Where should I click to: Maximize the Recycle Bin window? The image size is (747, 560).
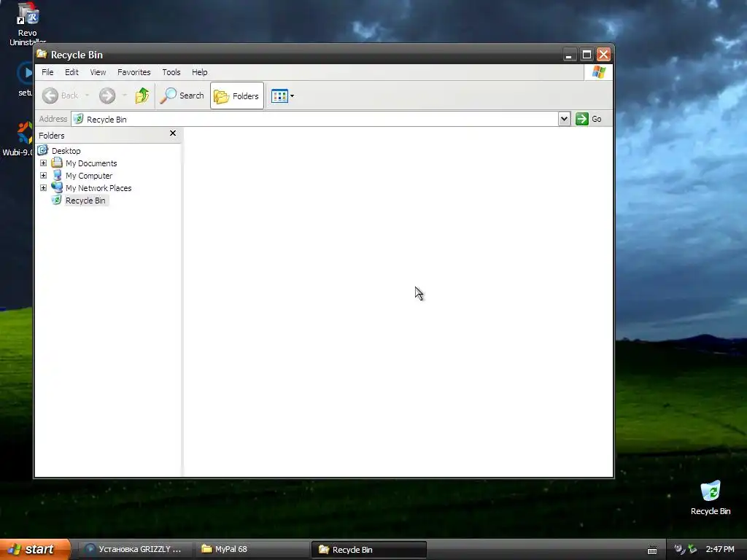pyautogui.click(x=587, y=55)
